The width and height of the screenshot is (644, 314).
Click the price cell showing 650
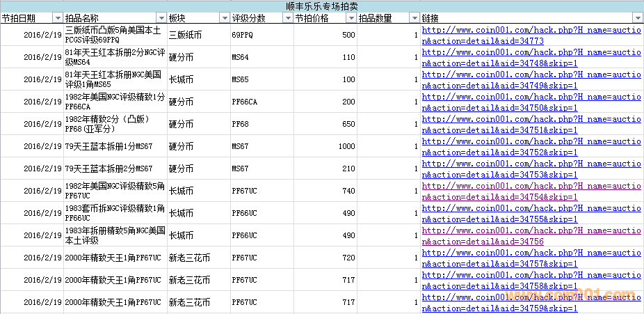325,124
